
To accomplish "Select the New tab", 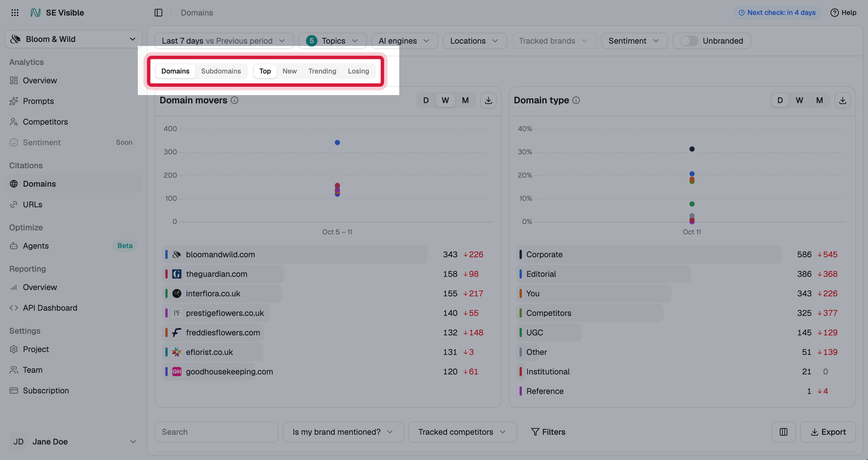I will [289, 71].
